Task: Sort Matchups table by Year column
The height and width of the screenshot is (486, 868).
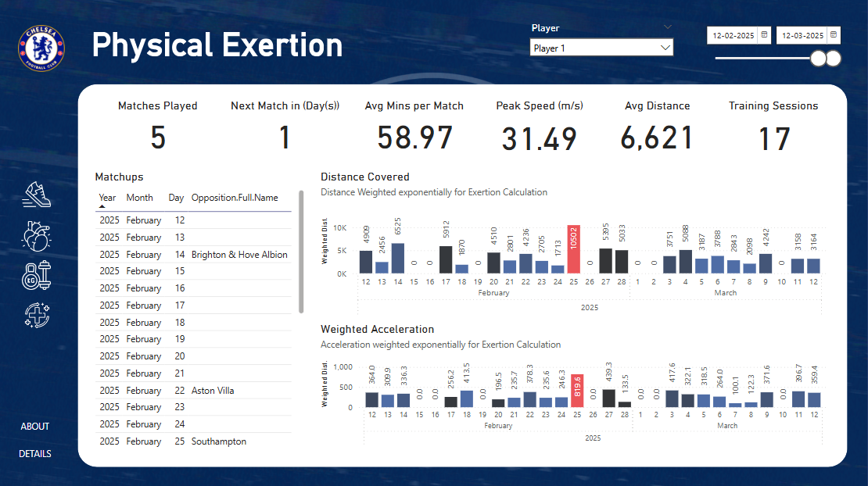Action: 107,198
